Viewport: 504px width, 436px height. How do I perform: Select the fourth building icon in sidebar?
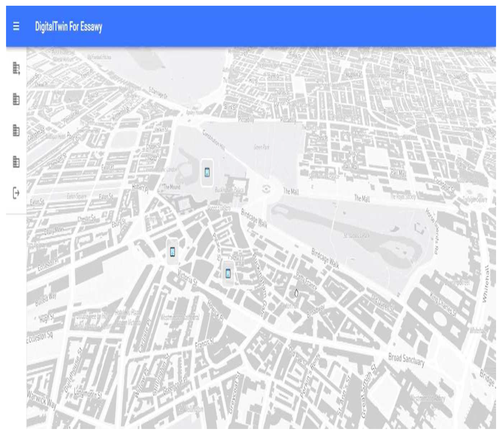click(16, 162)
